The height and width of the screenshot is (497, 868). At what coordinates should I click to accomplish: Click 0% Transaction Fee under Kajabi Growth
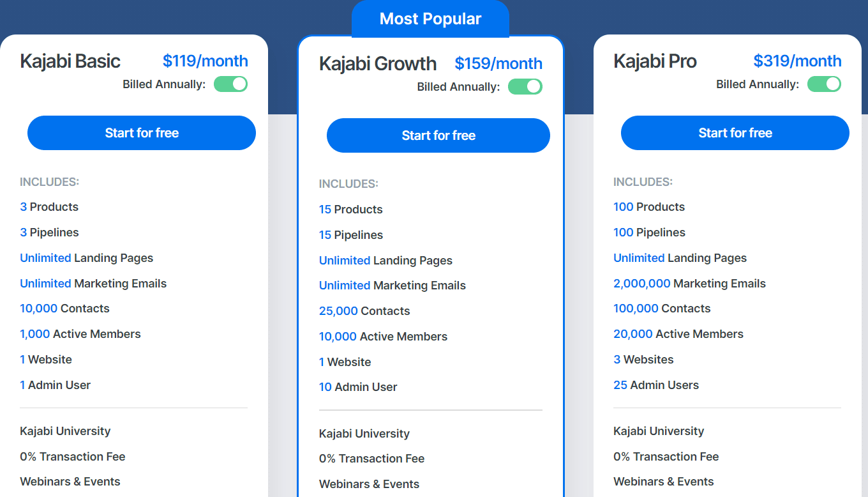click(x=371, y=459)
